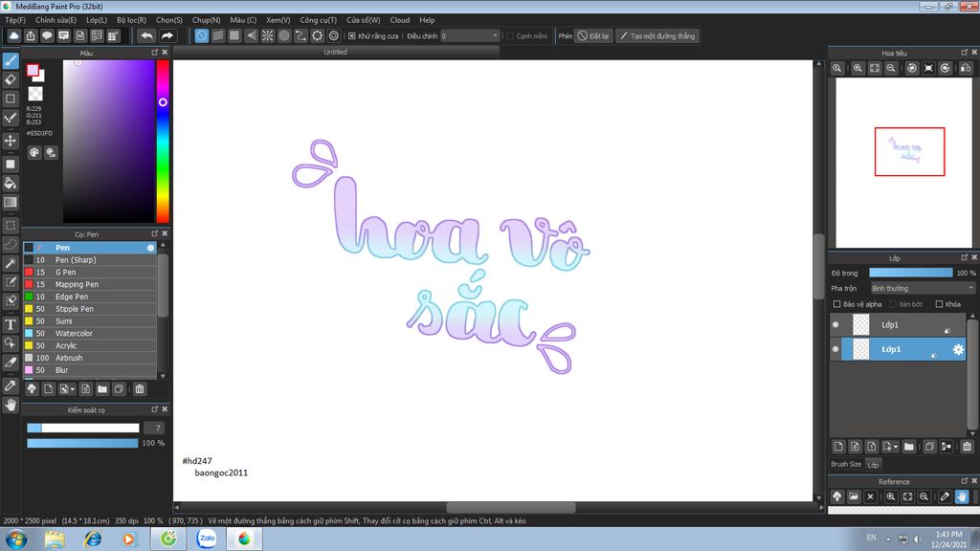Enable the parallel lines snap guide
The image size is (980, 551).
click(x=218, y=36)
